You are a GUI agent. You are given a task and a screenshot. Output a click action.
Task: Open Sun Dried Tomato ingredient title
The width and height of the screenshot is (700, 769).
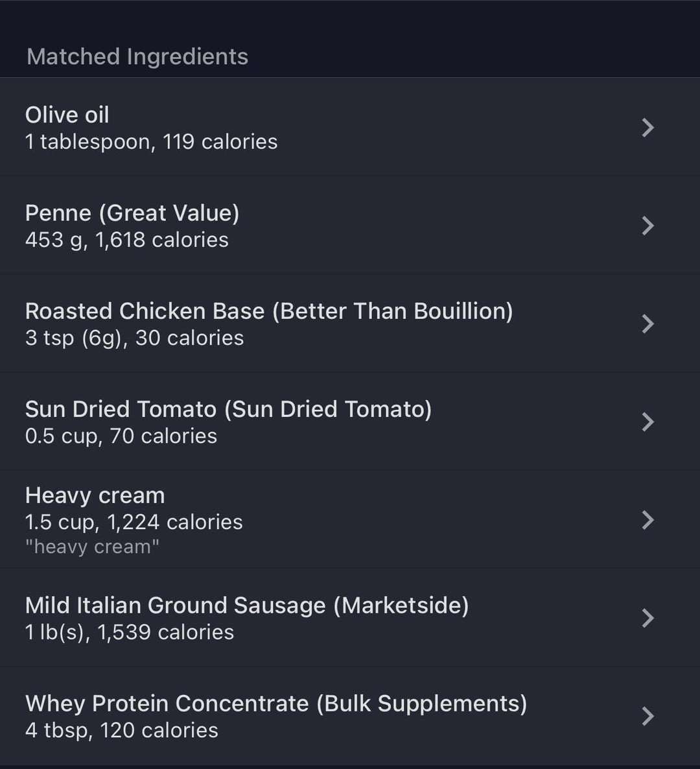[x=228, y=410]
